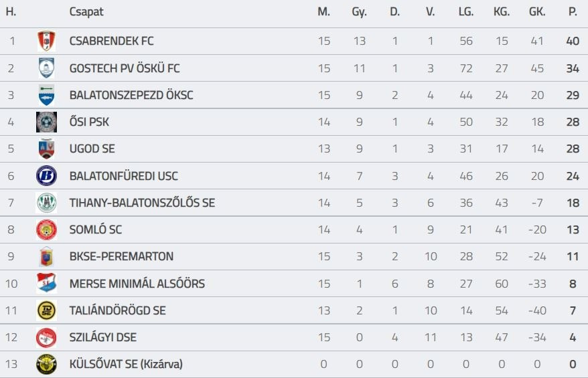Screen dimensions: 588x378
Task: Open the SZILÁGYI DSE team link
Action: (x=102, y=337)
